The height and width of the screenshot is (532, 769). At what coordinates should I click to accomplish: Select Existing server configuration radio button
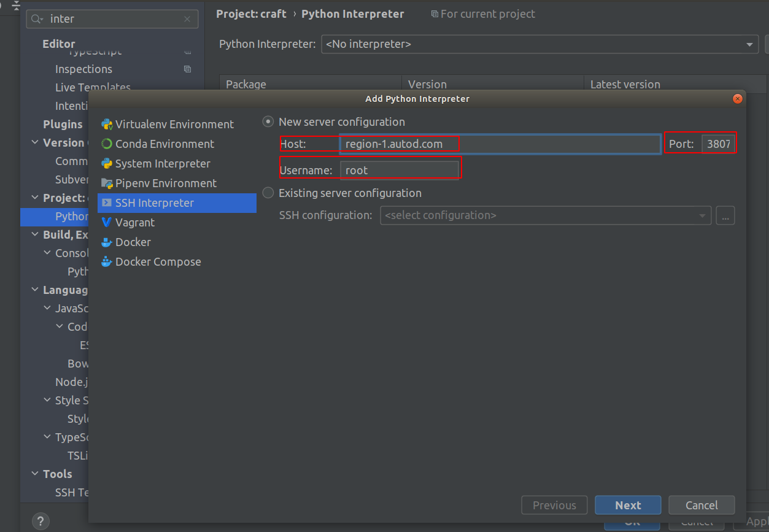[268, 193]
